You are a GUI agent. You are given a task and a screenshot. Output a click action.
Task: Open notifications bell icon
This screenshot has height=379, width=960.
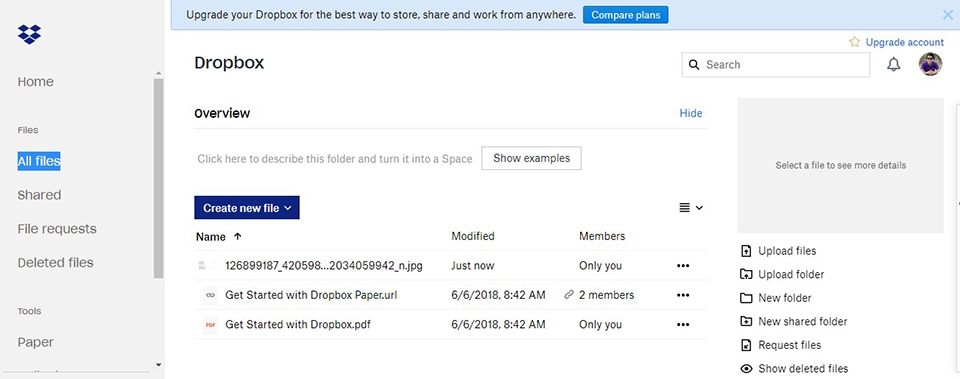pyautogui.click(x=894, y=64)
